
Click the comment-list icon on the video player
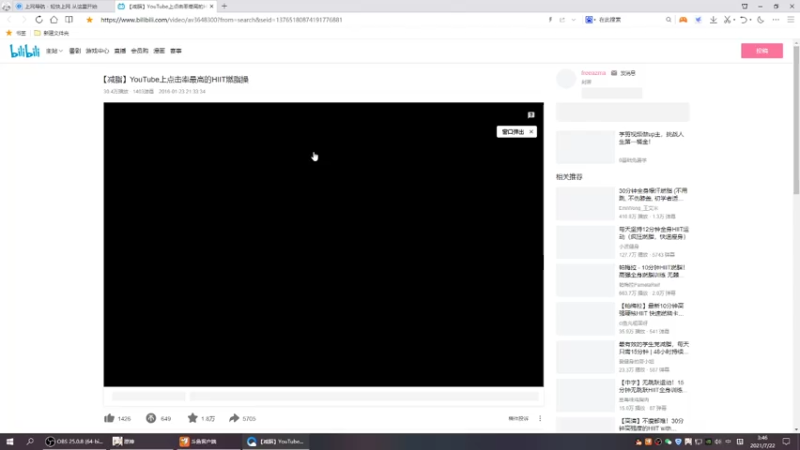[531, 115]
